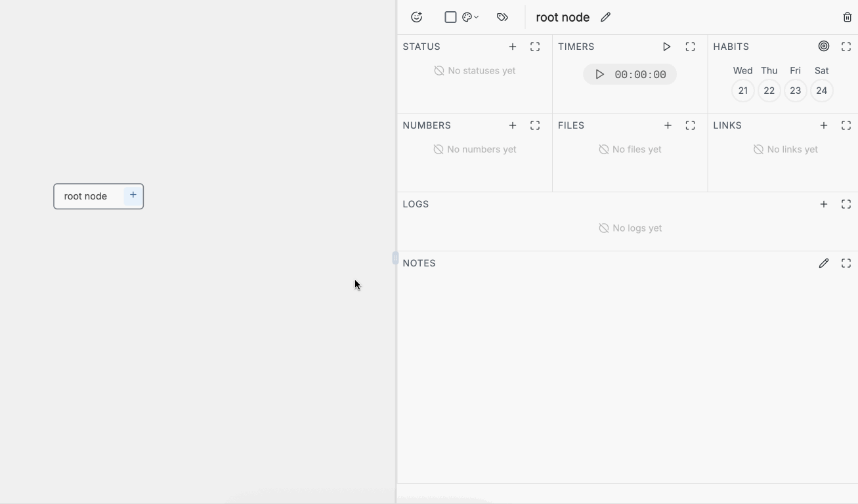Add a child node to root node

132,195
